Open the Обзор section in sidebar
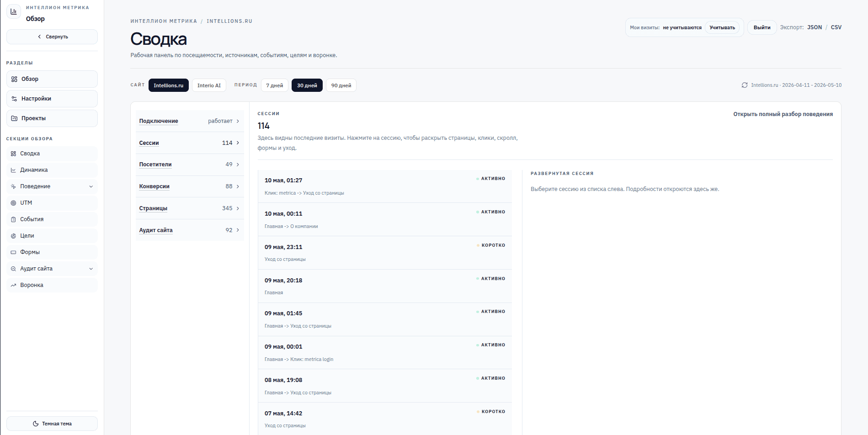The image size is (868, 435). 52,79
